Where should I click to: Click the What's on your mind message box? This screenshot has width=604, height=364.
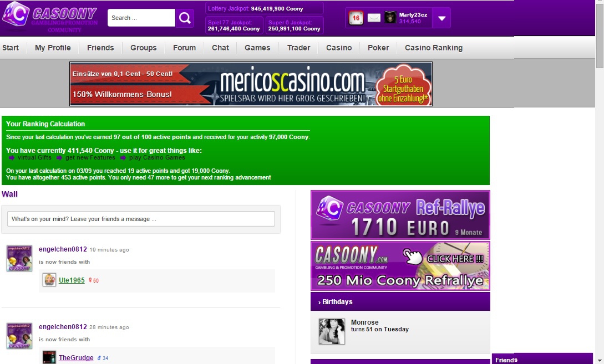point(141,219)
